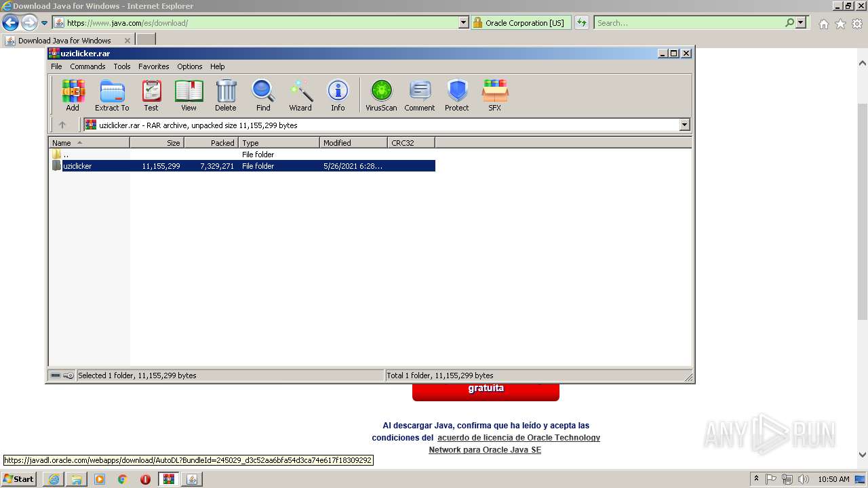Click the network tray icon
868x488 pixels.
(787, 479)
